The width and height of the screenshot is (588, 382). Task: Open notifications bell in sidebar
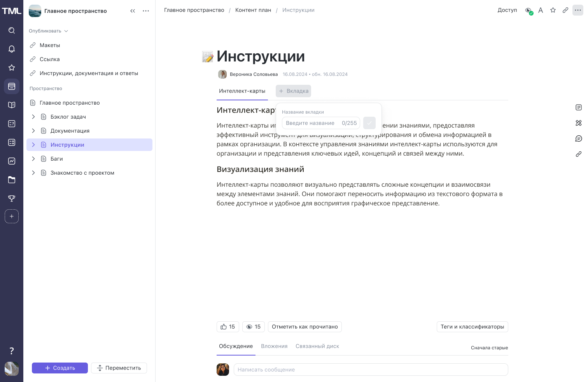12,49
